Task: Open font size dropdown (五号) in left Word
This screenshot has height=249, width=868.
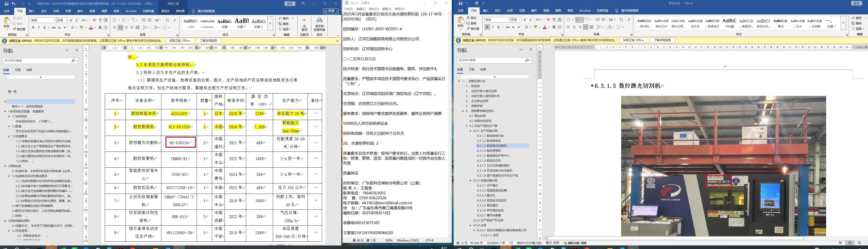Action: pos(66,20)
